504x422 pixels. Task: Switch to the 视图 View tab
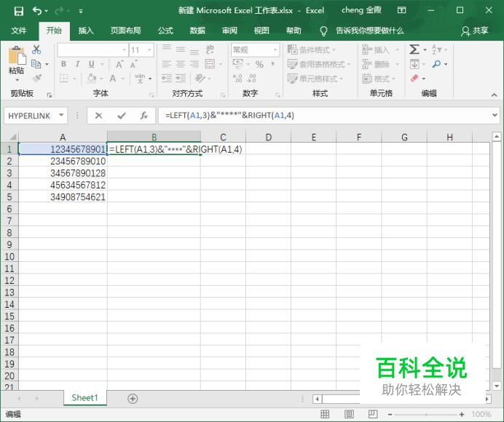261,31
